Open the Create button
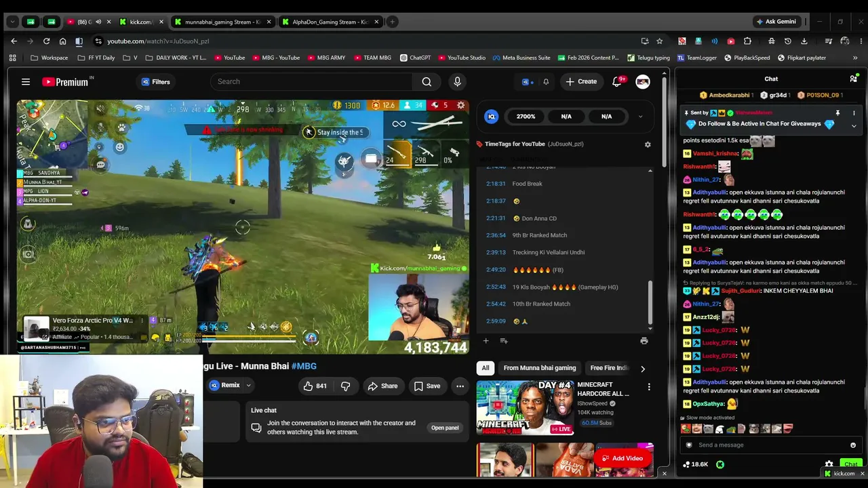Viewport: 868px width, 488px height. click(581, 82)
